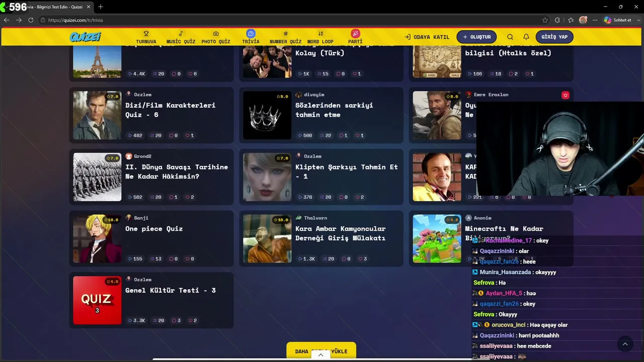Open notifications bell icon

(x=526, y=37)
